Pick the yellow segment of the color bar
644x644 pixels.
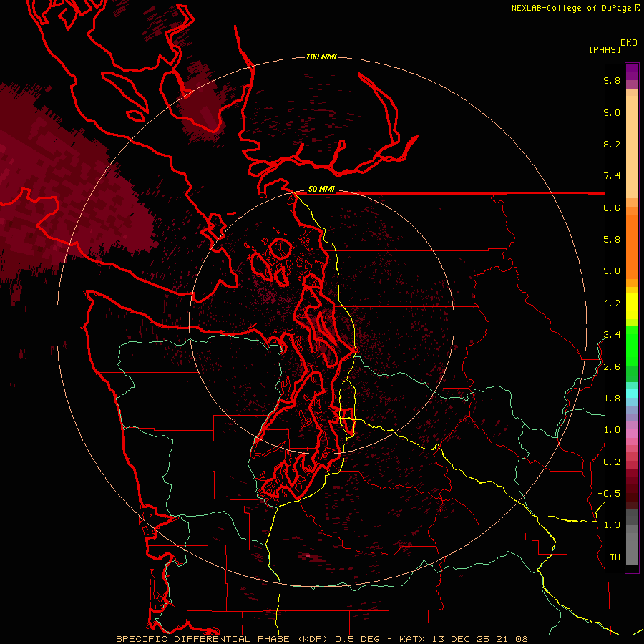(632, 306)
